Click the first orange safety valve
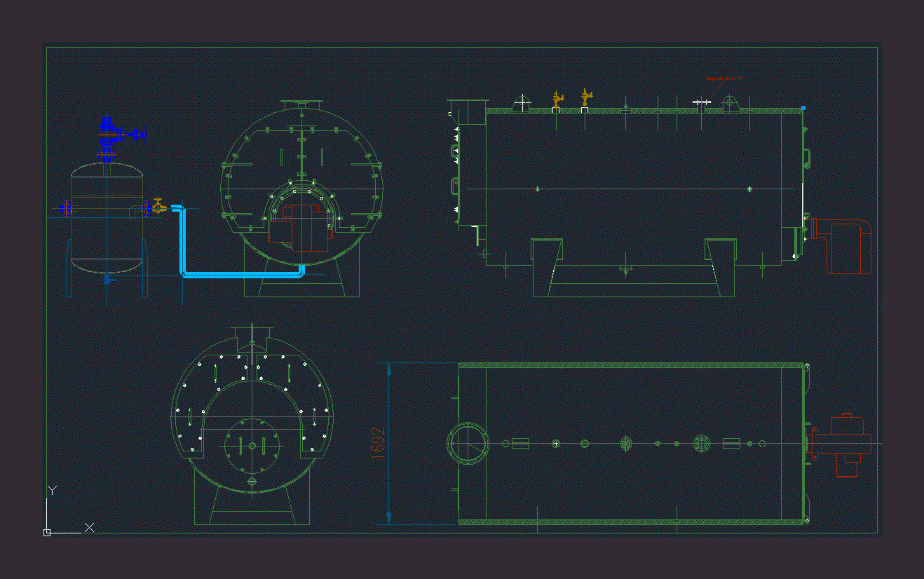Image resolution: width=924 pixels, height=579 pixels. coord(557,99)
